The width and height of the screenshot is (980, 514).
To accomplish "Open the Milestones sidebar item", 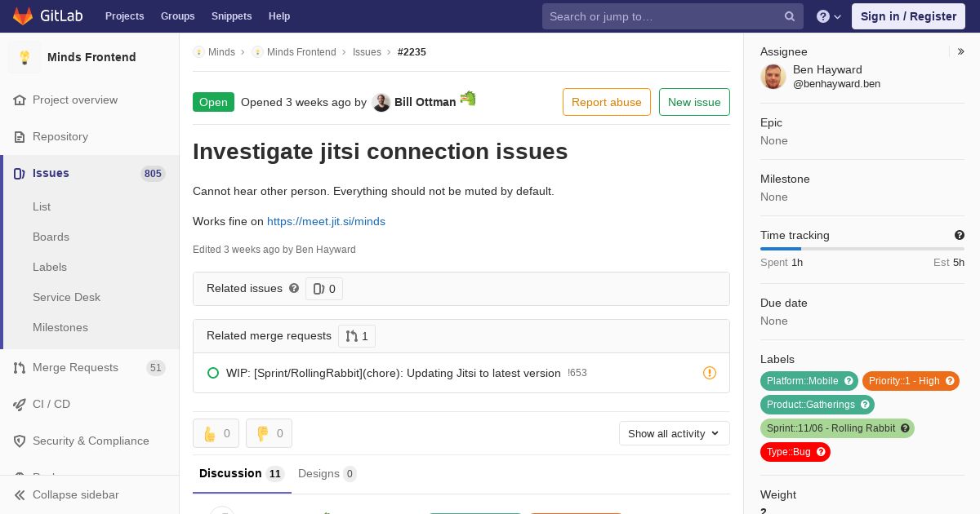I will coord(60,328).
